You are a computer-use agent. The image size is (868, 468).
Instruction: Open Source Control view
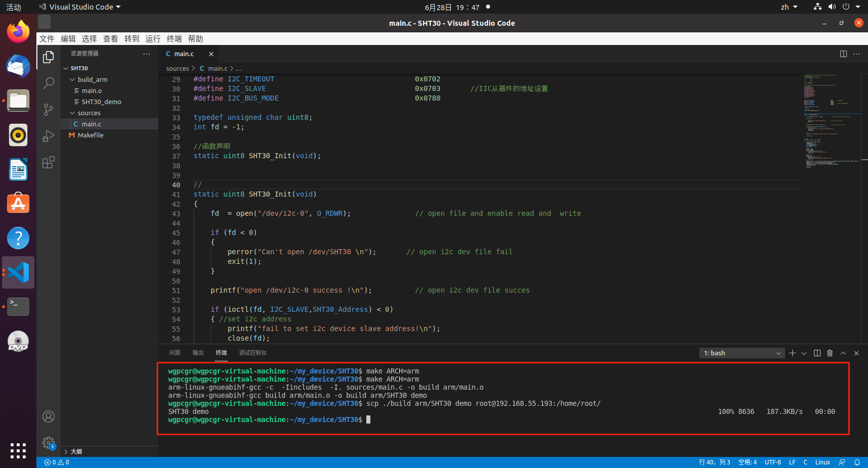49,110
